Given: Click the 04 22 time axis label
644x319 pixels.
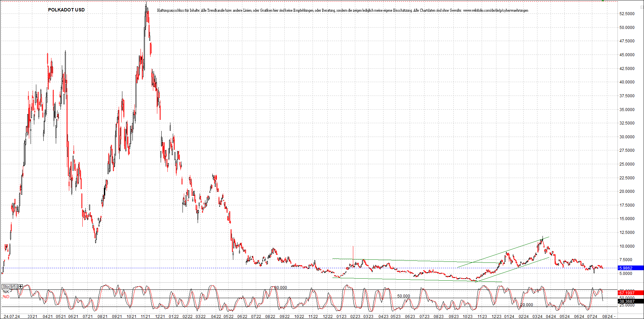Looking at the screenshot, I should pos(216,317).
